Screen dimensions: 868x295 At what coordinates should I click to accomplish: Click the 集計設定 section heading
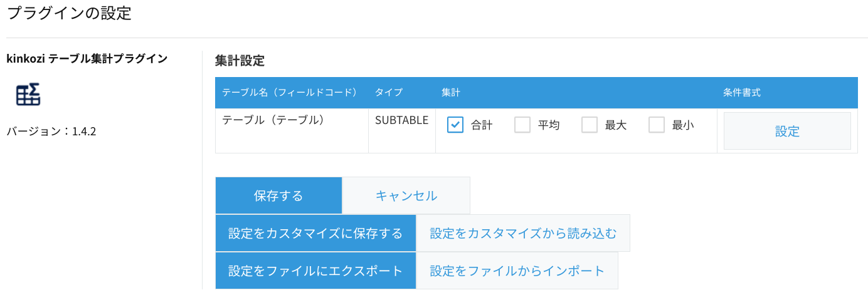240,61
